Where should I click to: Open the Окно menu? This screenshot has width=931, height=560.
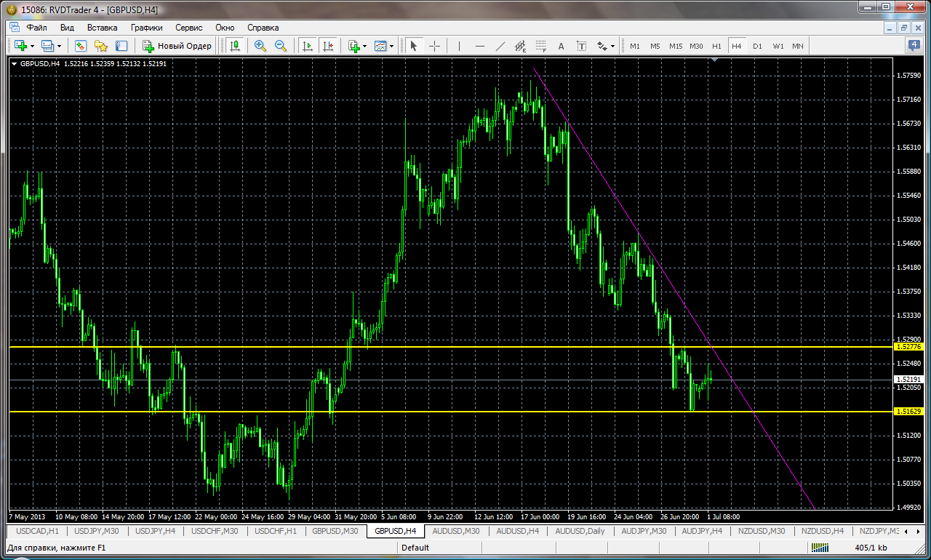tap(225, 28)
